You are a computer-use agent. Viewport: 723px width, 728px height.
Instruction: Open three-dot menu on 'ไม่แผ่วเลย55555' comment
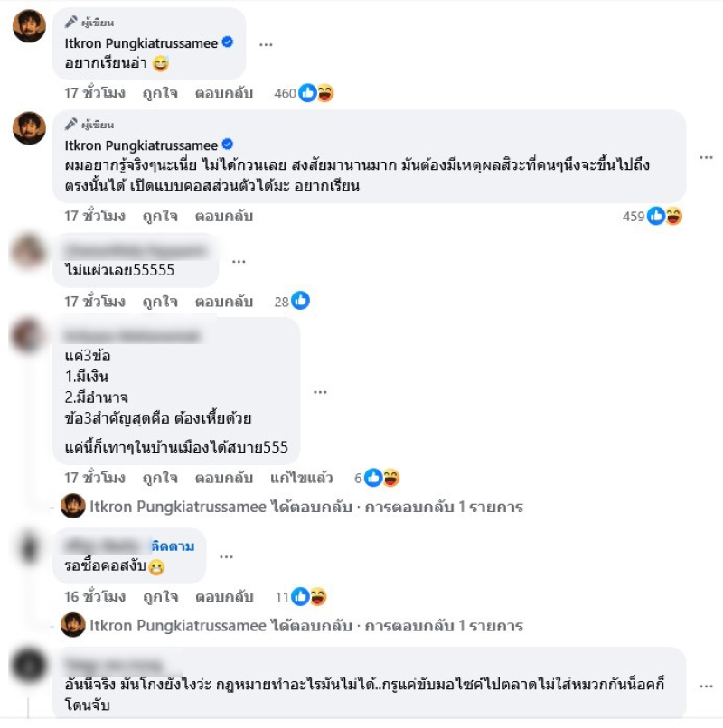coord(239,261)
